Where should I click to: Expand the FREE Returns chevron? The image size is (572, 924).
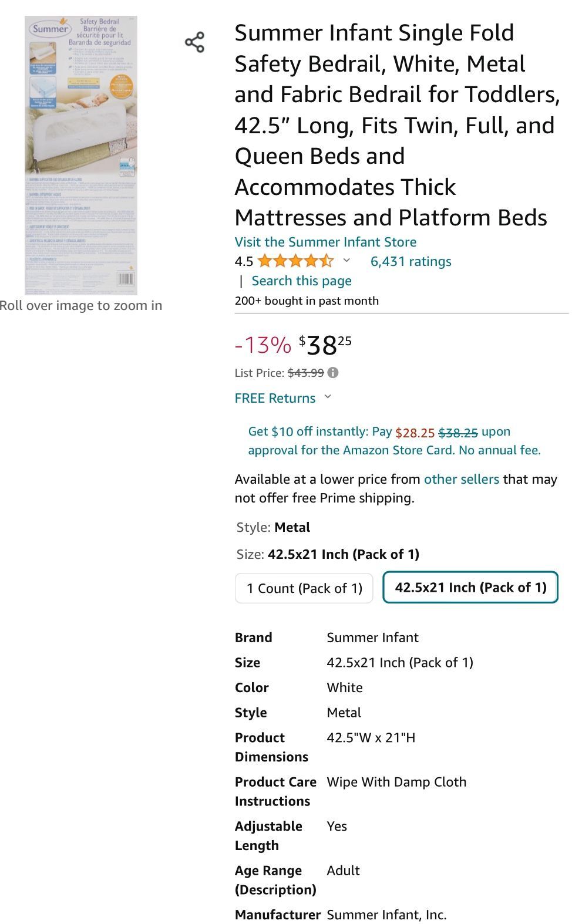pos(328,397)
